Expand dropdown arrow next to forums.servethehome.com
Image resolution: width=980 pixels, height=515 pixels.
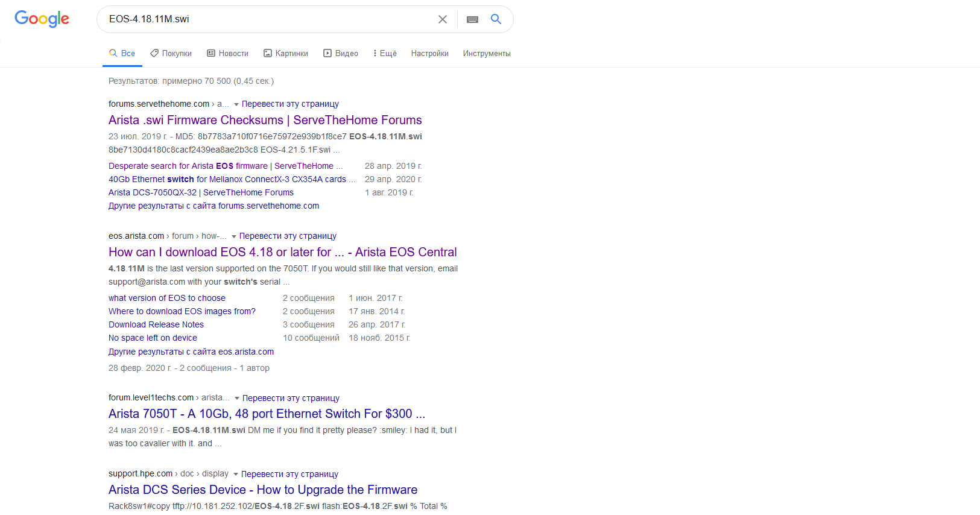236,104
